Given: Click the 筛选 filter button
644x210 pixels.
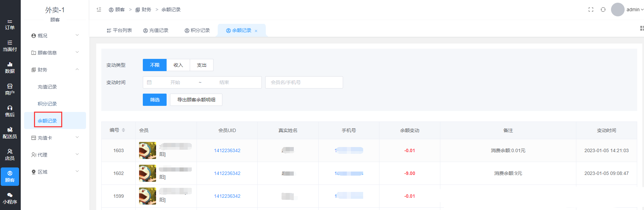Looking at the screenshot, I should [155, 100].
